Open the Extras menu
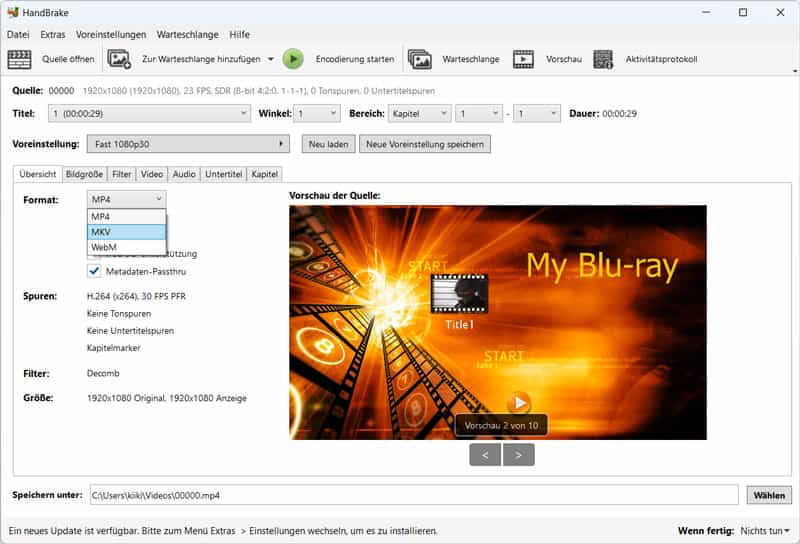Screen dimensions: 800x544 tap(53, 34)
